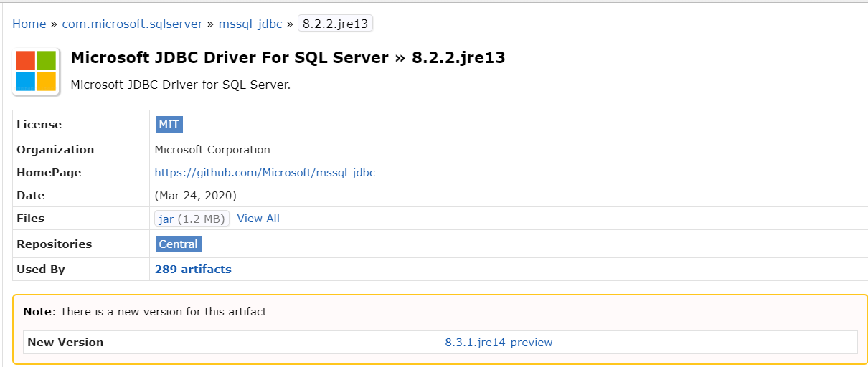This screenshot has width=868, height=367.
Task: Open mssql-jdbc breadcrumb link
Action: [x=250, y=24]
